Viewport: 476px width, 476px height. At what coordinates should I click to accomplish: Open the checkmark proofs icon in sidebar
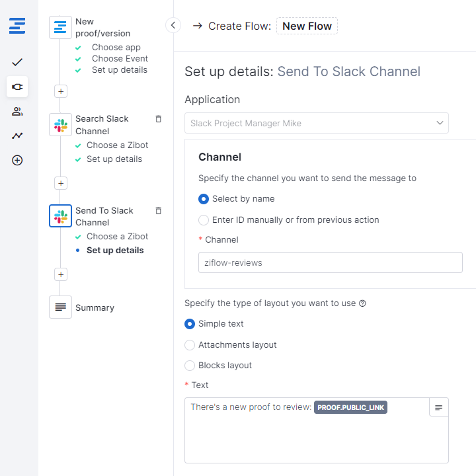[17, 62]
